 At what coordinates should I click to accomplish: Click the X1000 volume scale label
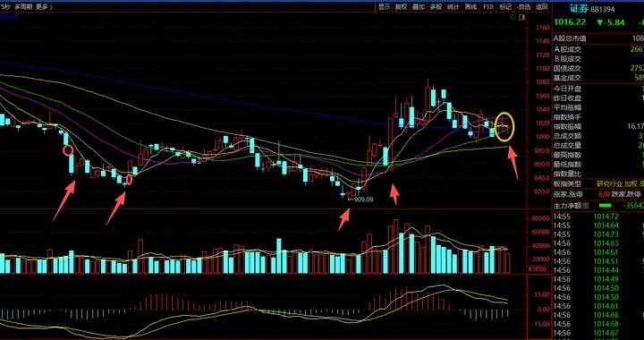point(538,268)
